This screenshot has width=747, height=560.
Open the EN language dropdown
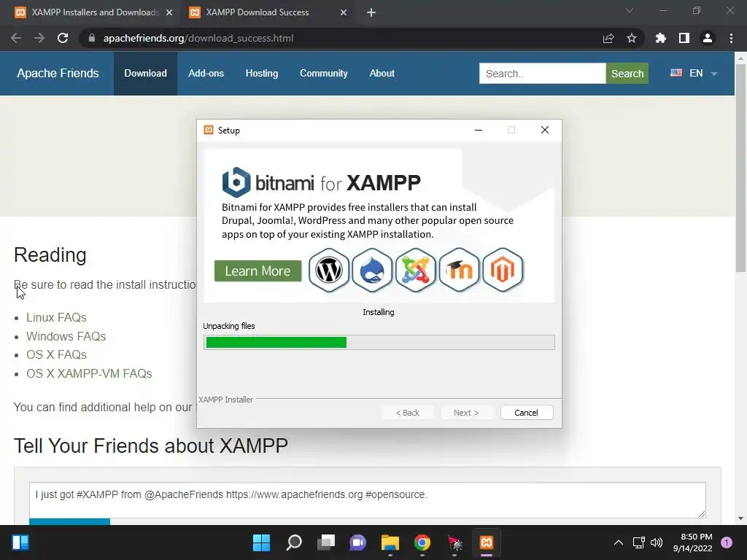coord(694,74)
